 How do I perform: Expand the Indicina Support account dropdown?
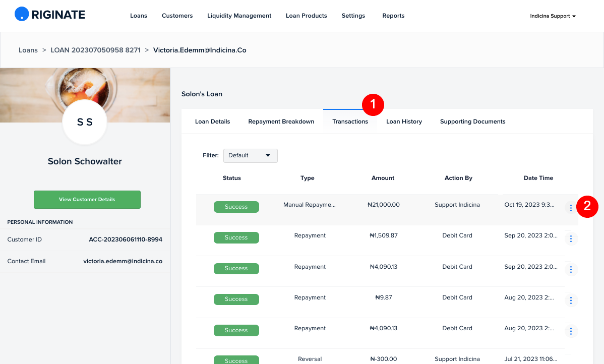pos(553,16)
